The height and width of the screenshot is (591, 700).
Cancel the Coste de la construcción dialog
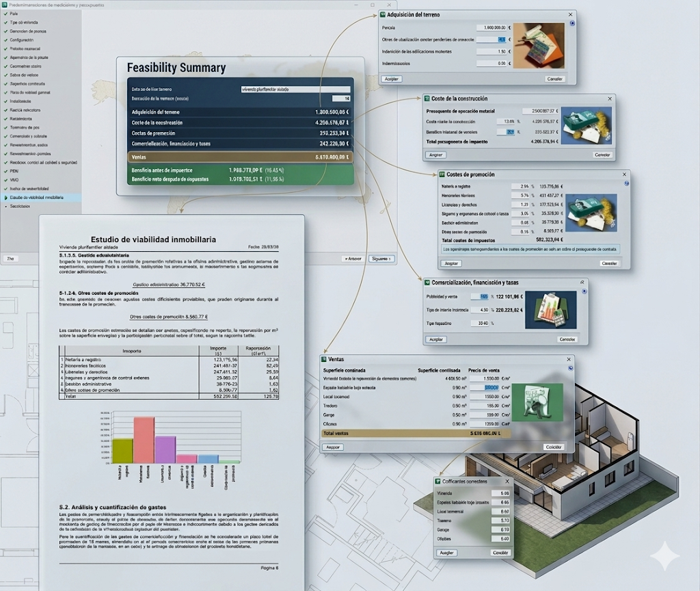(602, 155)
